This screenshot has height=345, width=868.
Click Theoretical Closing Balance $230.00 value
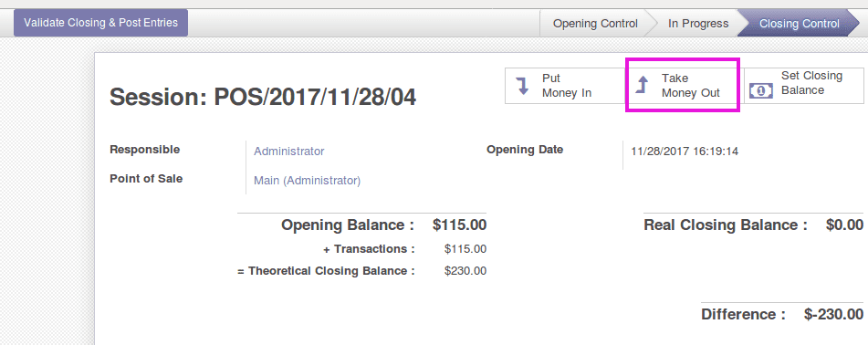(465, 271)
